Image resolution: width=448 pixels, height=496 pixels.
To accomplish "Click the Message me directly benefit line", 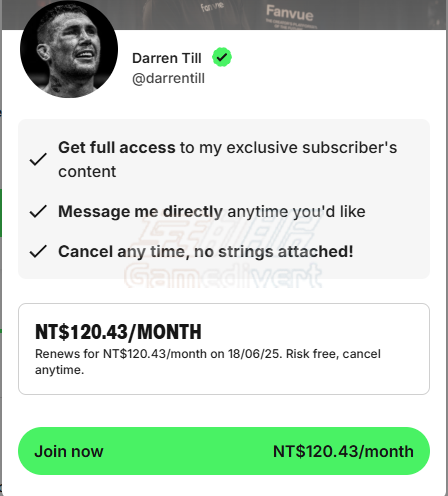I will [212, 212].
